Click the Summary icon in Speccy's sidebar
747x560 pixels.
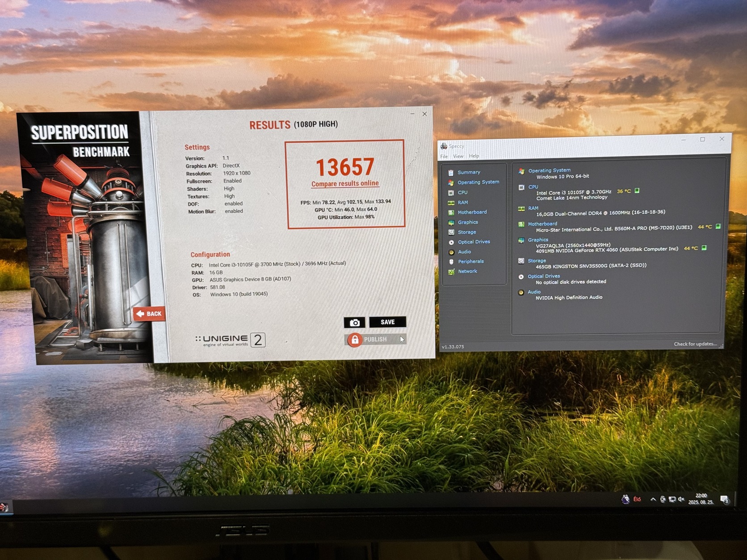[x=451, y=172]
